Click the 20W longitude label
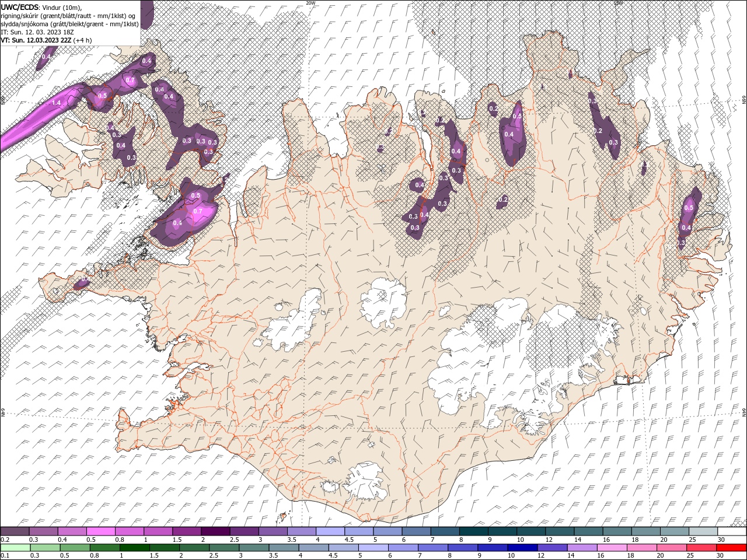The width and height of the screenshot is (747, 560). 310,3
